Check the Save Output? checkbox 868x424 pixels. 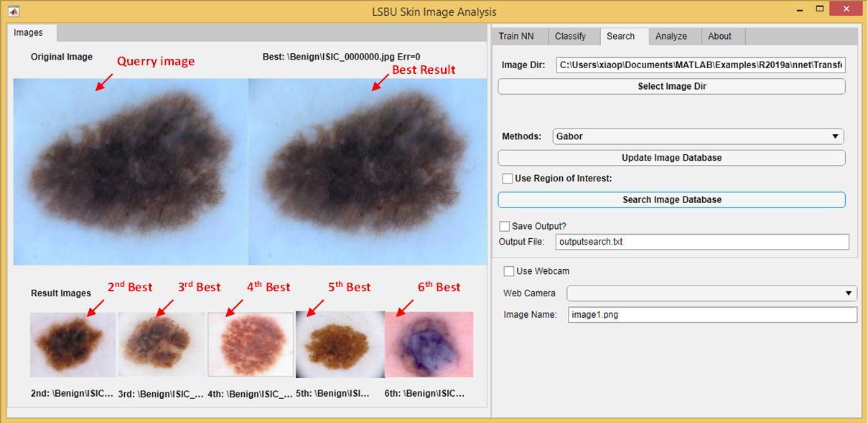pyautogui.click(x=504, y=226)
